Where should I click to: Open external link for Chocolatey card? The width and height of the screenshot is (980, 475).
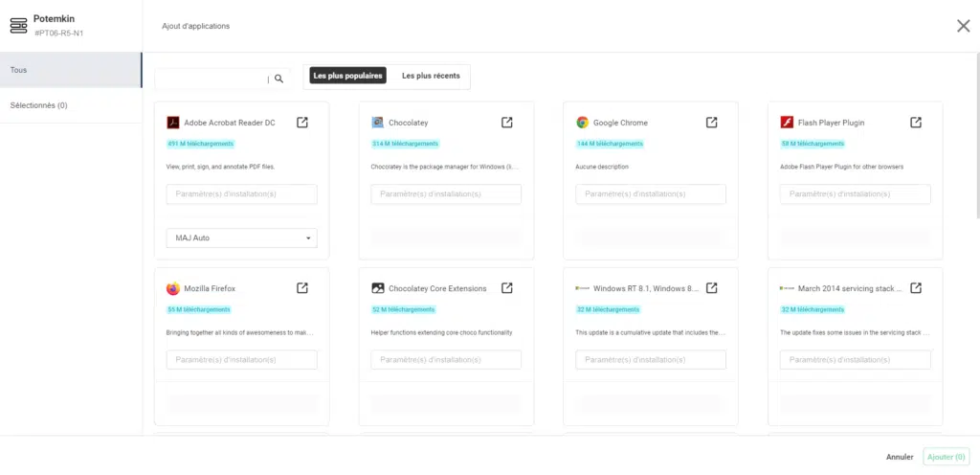(x=507, y=123)
